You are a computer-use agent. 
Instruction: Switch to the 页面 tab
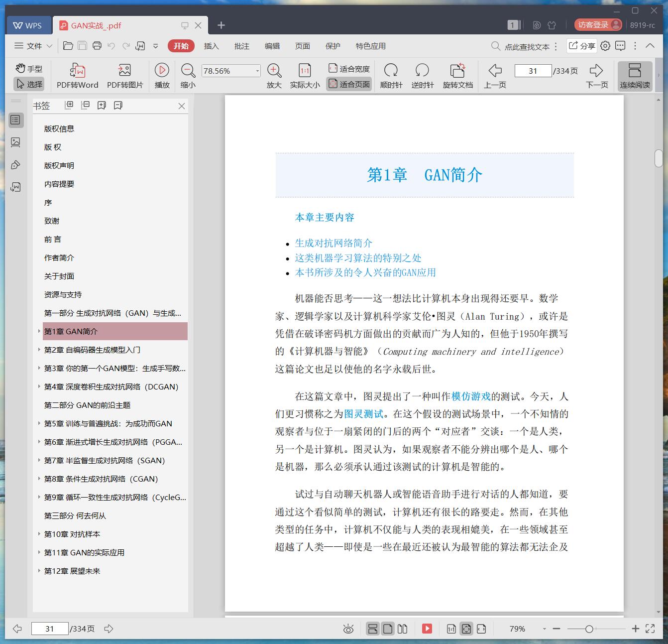click(303, 46)
